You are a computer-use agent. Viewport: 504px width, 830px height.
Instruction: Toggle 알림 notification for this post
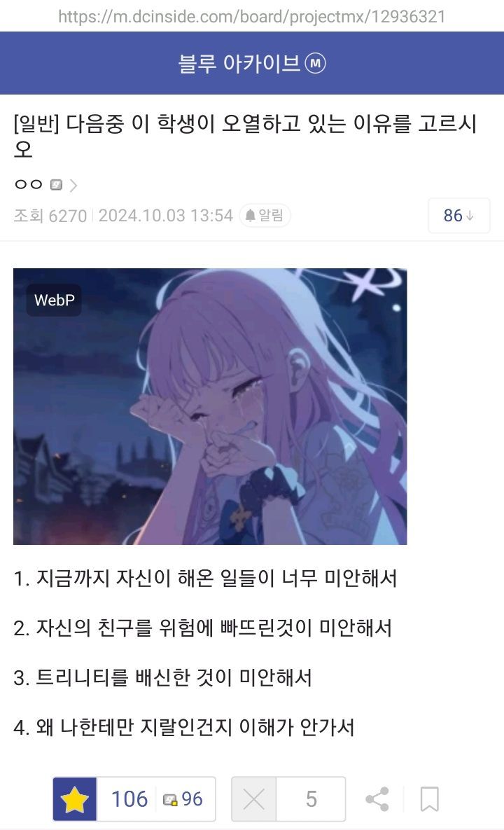[265, 216]
